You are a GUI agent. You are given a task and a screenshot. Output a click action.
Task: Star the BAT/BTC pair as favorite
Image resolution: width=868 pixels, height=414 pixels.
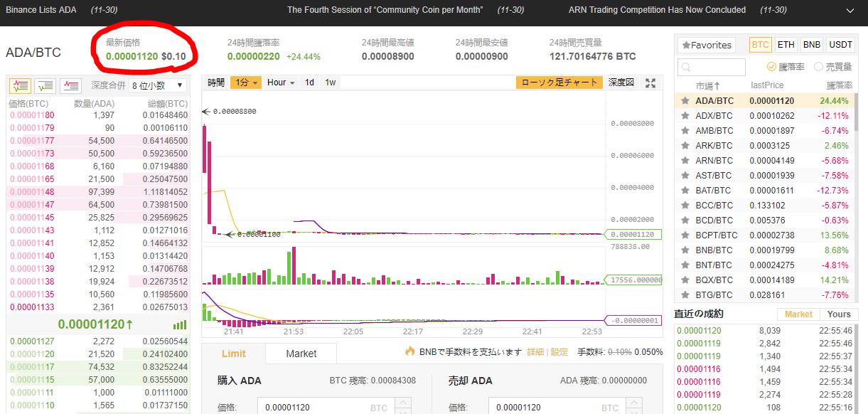click(685, 191)
